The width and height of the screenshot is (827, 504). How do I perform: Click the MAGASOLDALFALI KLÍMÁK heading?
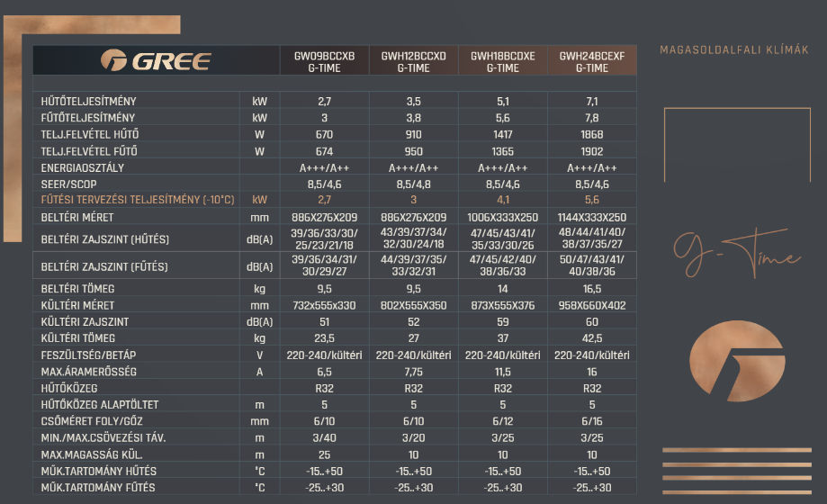733,50
